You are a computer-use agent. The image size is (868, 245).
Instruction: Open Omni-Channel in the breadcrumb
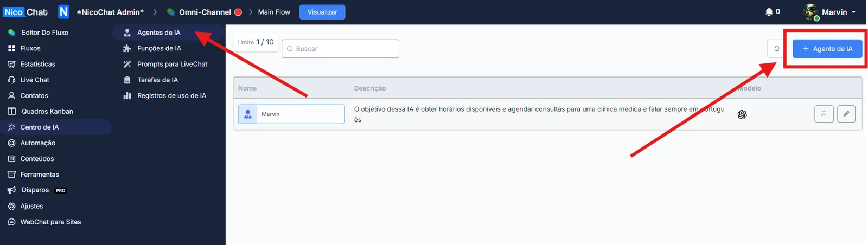[x=205, y=12]
